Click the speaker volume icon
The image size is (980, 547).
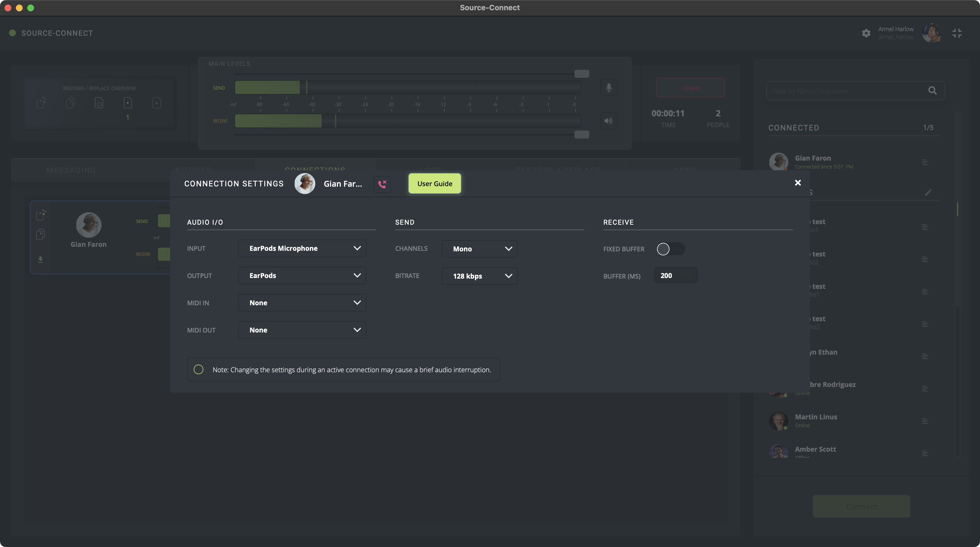[x=609, y=121]
